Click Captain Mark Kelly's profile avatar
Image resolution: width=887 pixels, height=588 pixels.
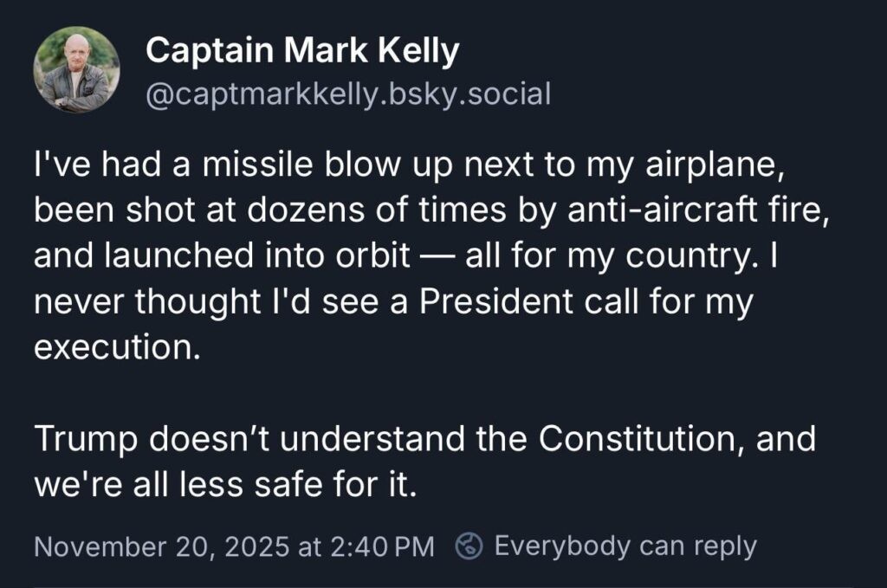coord(76,69)
